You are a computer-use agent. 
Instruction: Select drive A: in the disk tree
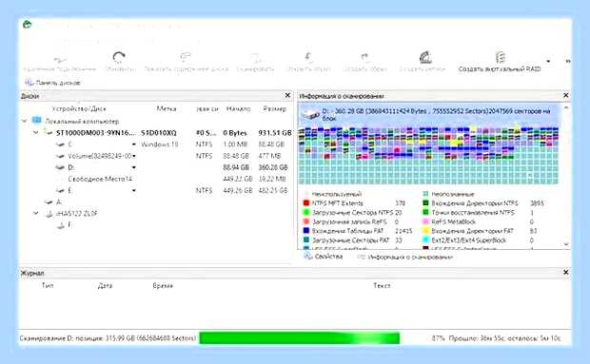59,202
